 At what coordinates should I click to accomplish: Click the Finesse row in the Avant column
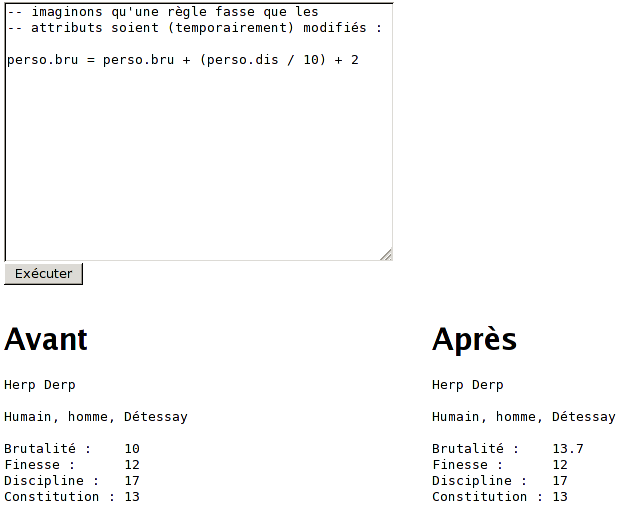click(x=72, y=465)
